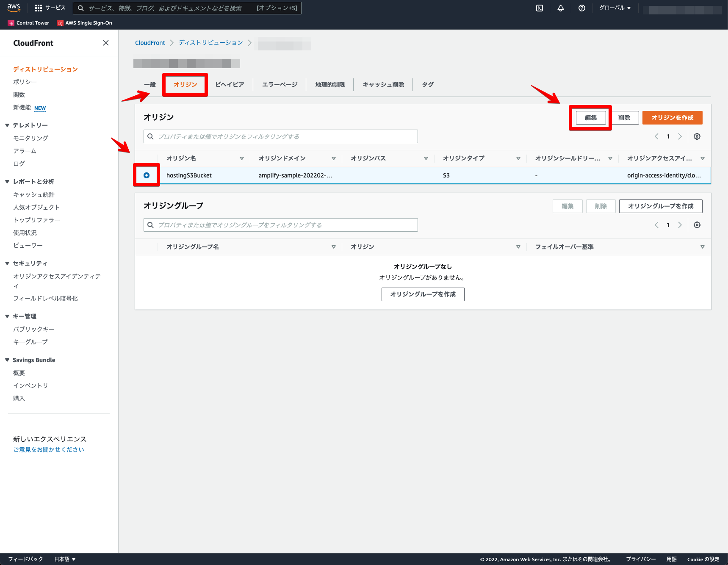728x565 pixels.
Task: Collapse the Savings Bundle section
Action: pos(7,360)
